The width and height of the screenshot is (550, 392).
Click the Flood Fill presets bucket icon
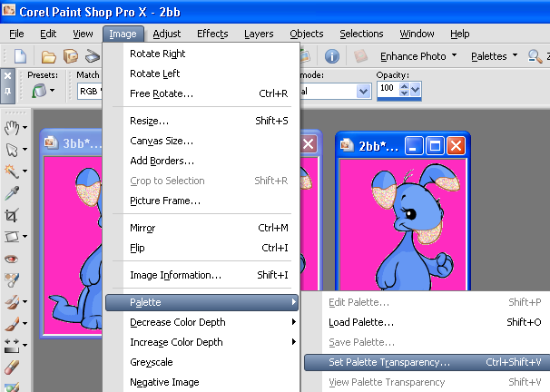39,91
